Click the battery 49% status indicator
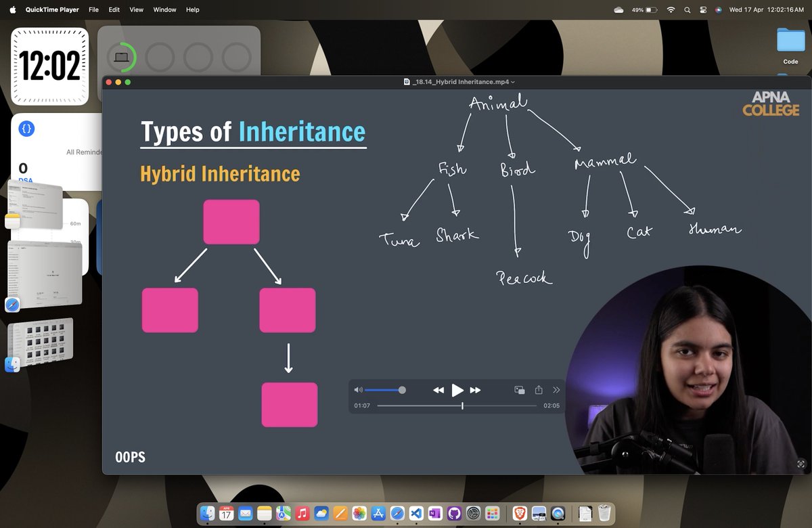 [644, 9]
